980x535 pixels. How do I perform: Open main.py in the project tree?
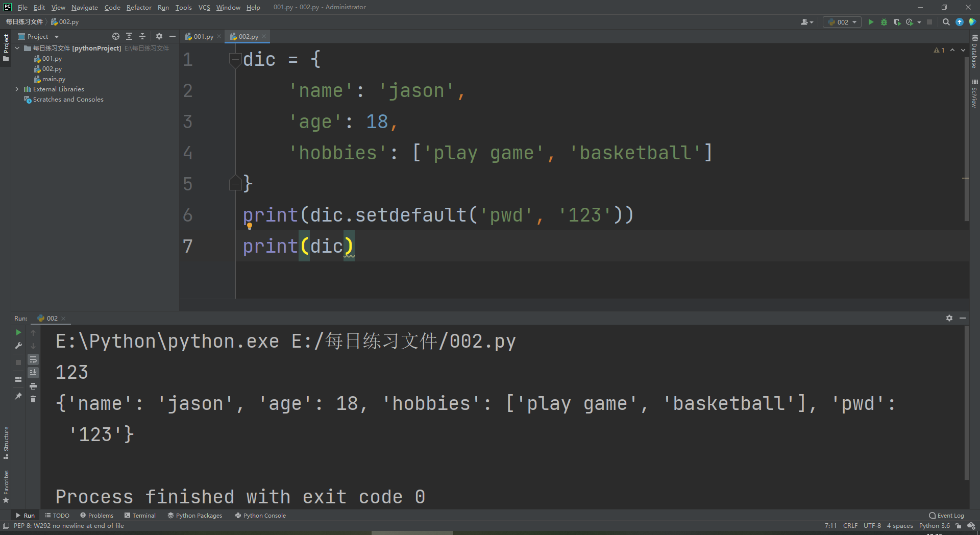50,79
